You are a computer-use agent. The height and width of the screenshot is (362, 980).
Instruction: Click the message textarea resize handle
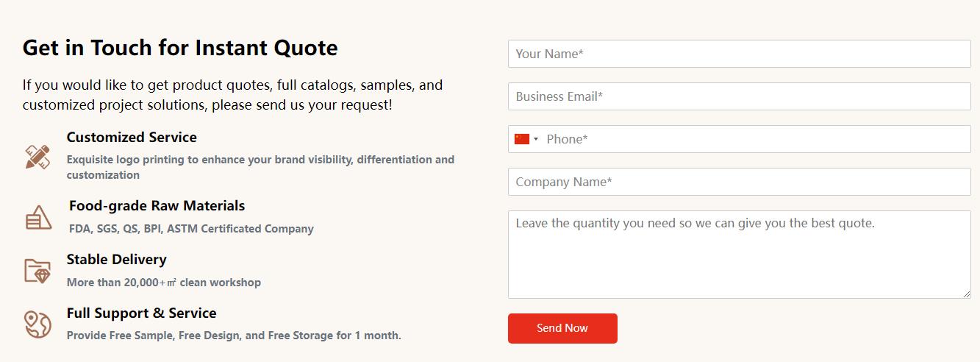[x=966, y=294]
